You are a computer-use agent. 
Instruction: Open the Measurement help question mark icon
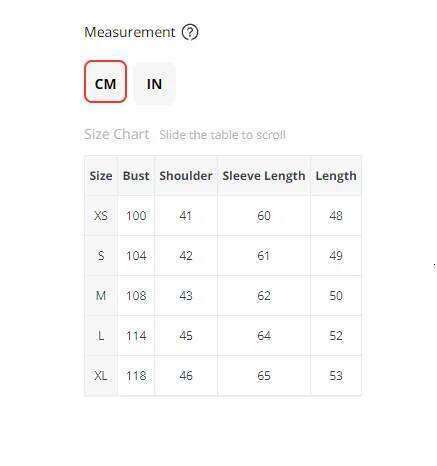tap(190, 32)
